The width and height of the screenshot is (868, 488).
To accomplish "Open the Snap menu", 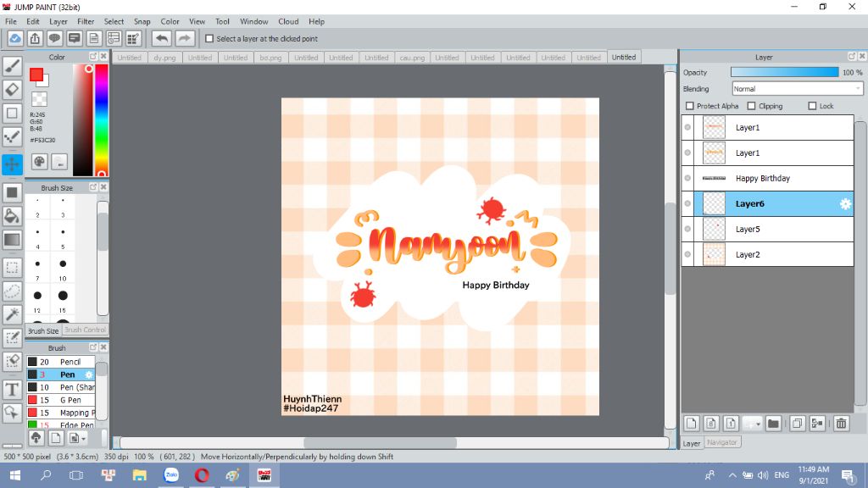I will pyautogui.click(x=142, y=21).
